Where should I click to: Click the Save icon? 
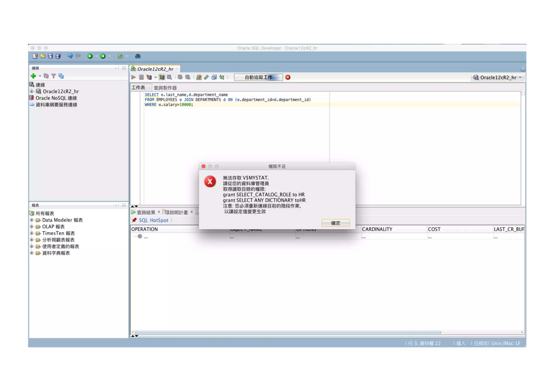[x=50, y=56]
